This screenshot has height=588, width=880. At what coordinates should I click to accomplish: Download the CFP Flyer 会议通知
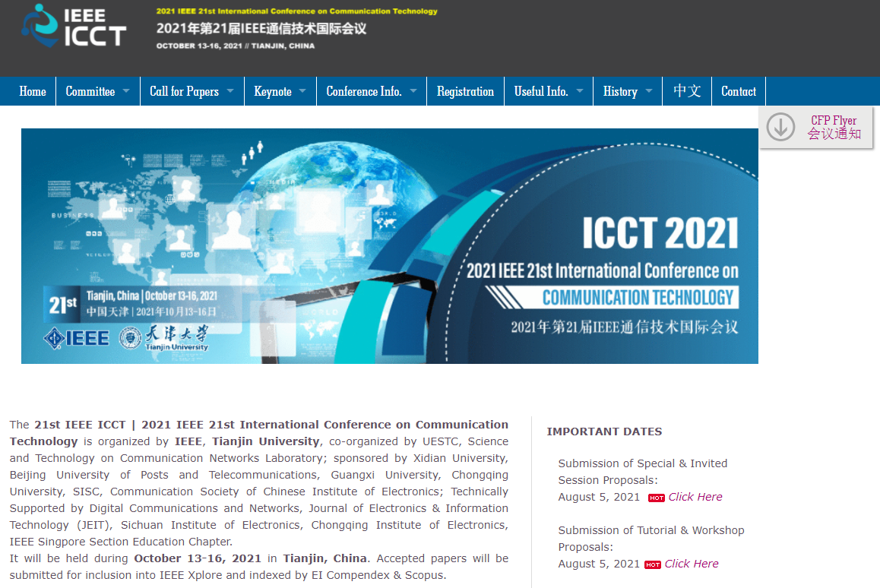pyautogui.click(x=816, y=128)
